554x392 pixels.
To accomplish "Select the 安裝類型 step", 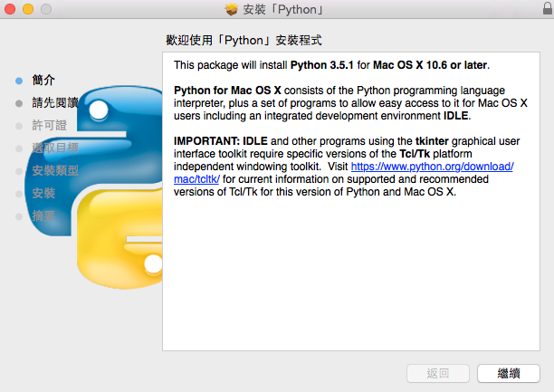I will tap(55, 170).
